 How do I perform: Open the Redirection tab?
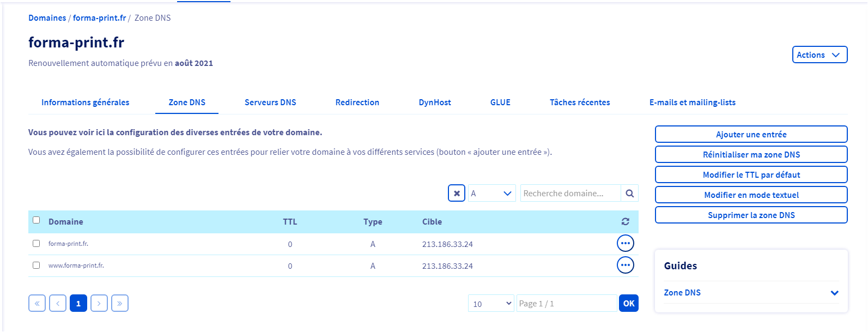[357, 102]
